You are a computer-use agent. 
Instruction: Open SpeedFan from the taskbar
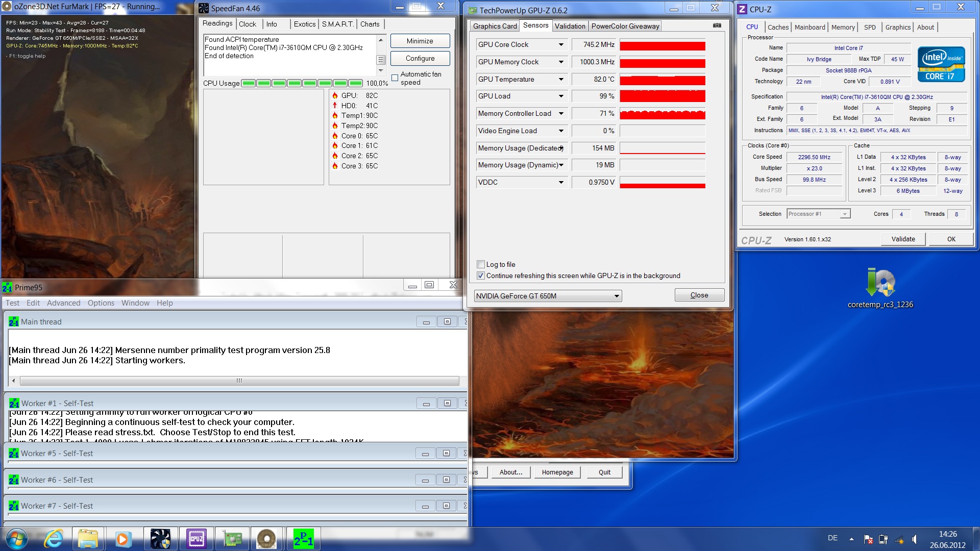point(160,539)
